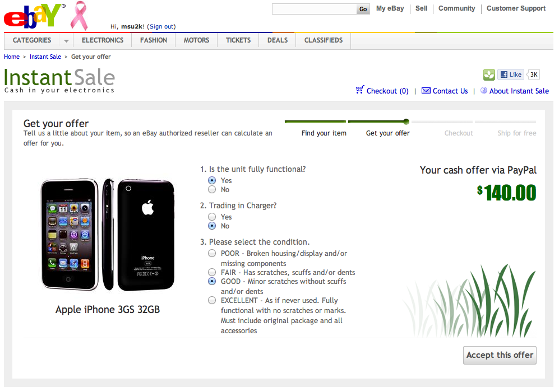Select No for Trading in Charger

click(212, 226)
